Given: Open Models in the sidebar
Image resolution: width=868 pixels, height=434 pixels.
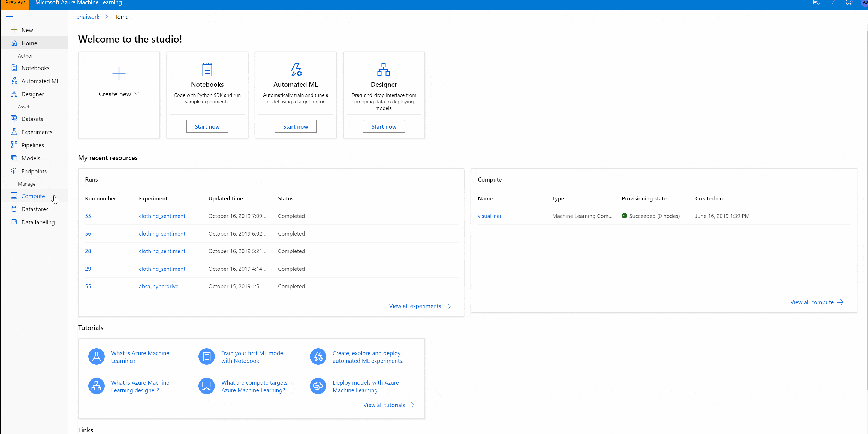Looking at the screenshot, I should pos(35,158).
